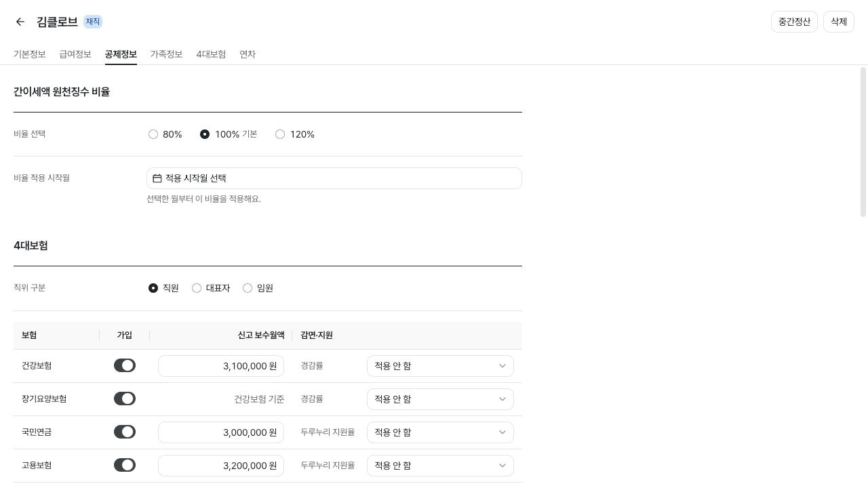Toggle 건강보험 enrollment switch
This screenshot has width=868, height=488.
click(125, 365)
